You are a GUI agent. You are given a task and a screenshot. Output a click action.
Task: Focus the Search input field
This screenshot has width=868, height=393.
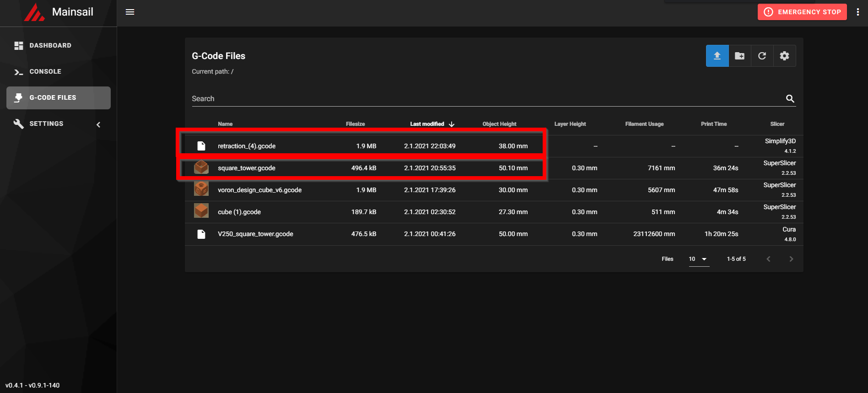tap(487, 99)
